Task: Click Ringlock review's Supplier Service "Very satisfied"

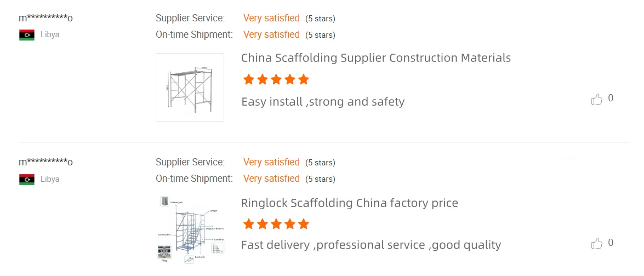Action: coord(271,162)
